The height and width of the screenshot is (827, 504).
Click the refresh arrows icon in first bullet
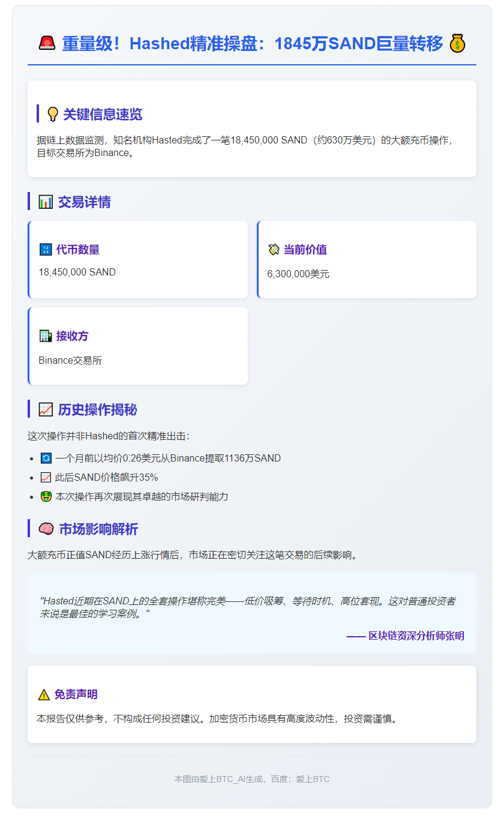(x=46, y=459)
